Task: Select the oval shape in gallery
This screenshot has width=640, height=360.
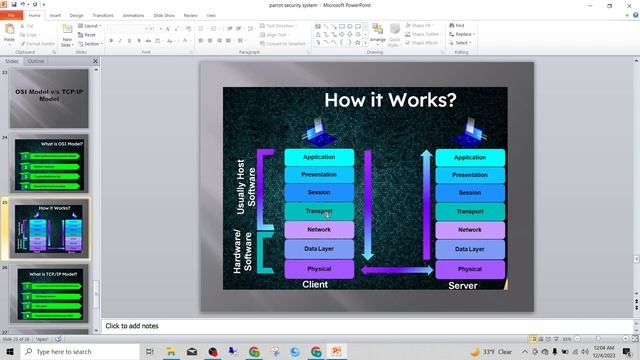Action: 350,26
